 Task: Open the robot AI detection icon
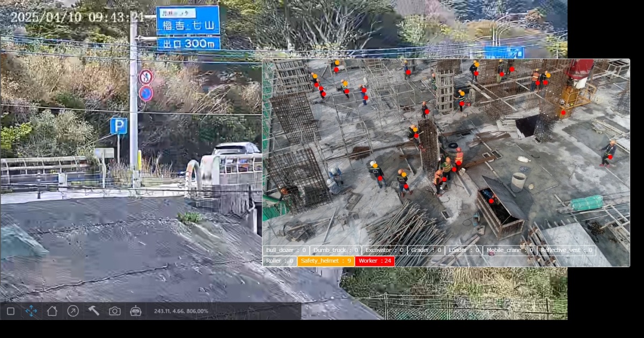pyautogui.click(x=136, y=311)
